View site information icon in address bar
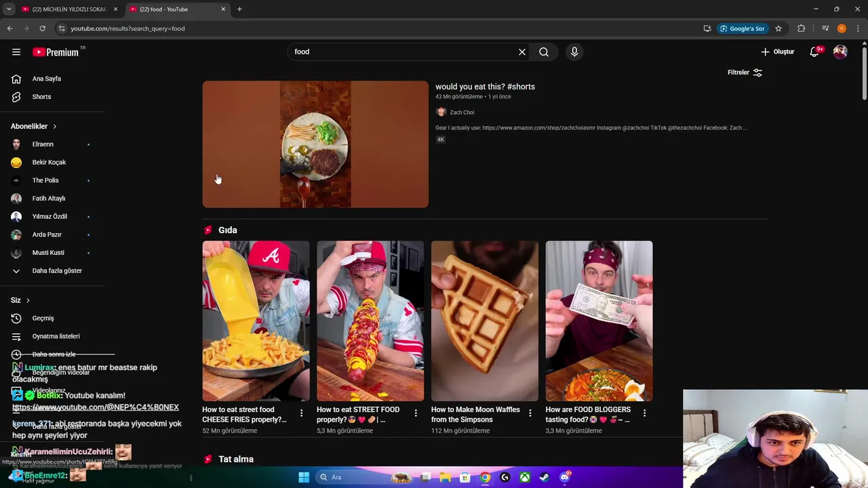 (61, 28)
